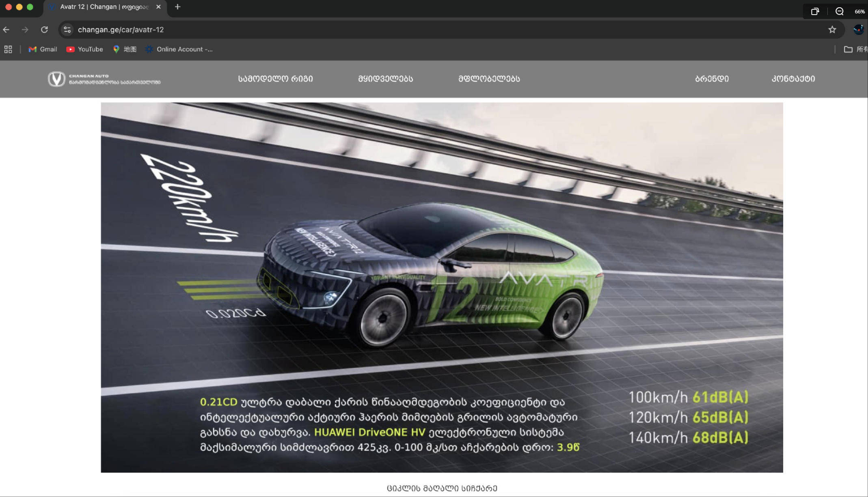Open the მფლობელებს menu
868x497 pixels.
click(489, 79)
